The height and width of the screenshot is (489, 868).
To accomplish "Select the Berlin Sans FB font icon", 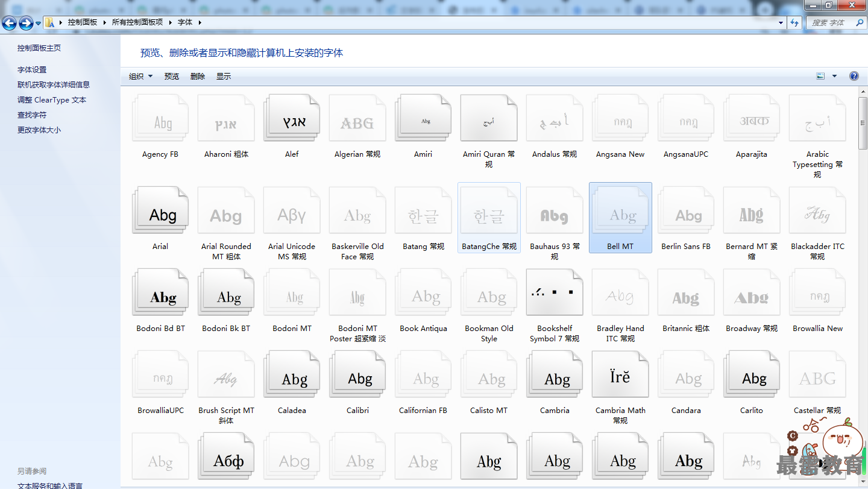I will (686, 210).
